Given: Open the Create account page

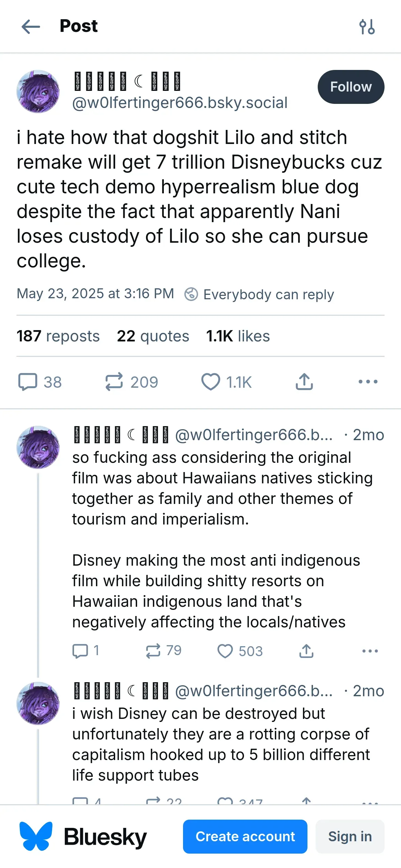Looking at the screenshot, I should pyautogui.click(x=245, y=836).
